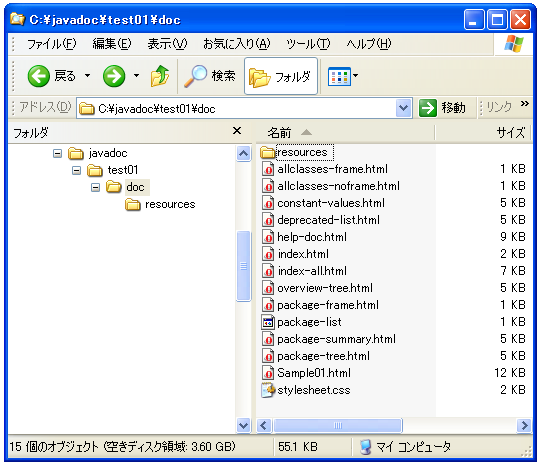The width and height of the screenshot is (540, 465).
Task: Click the 9 KB size cell
Action: pyautogui.click(x=513, y=237)
